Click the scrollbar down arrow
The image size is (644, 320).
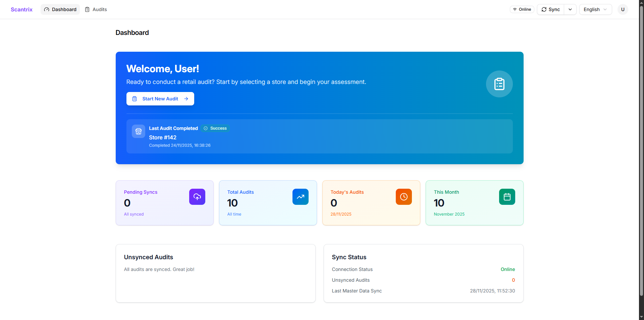(641, 317)
